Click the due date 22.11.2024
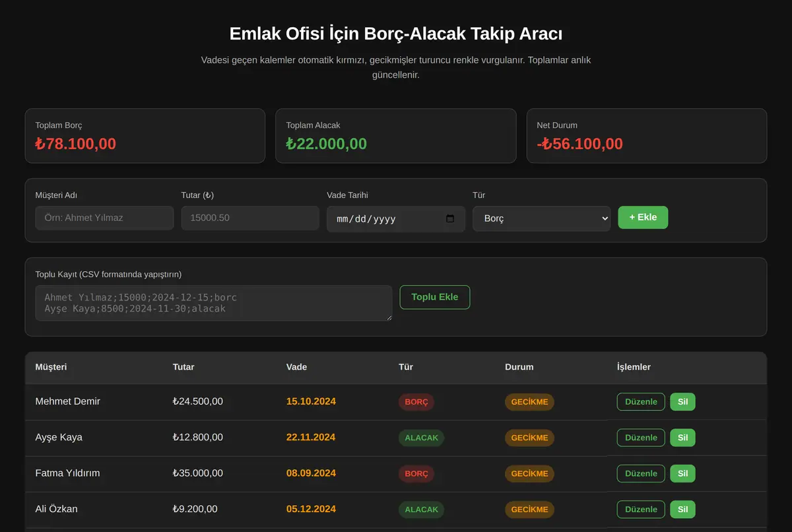 [311, 437]
